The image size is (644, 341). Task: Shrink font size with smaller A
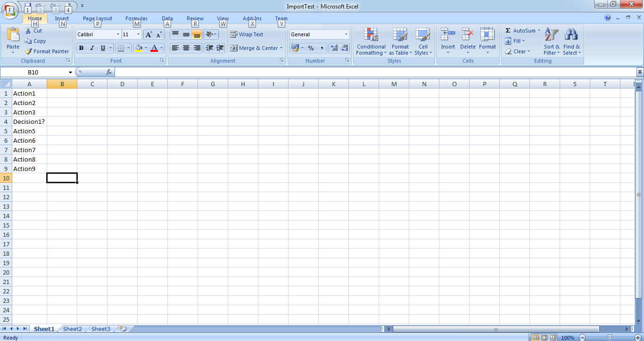(x=159, y=34)
